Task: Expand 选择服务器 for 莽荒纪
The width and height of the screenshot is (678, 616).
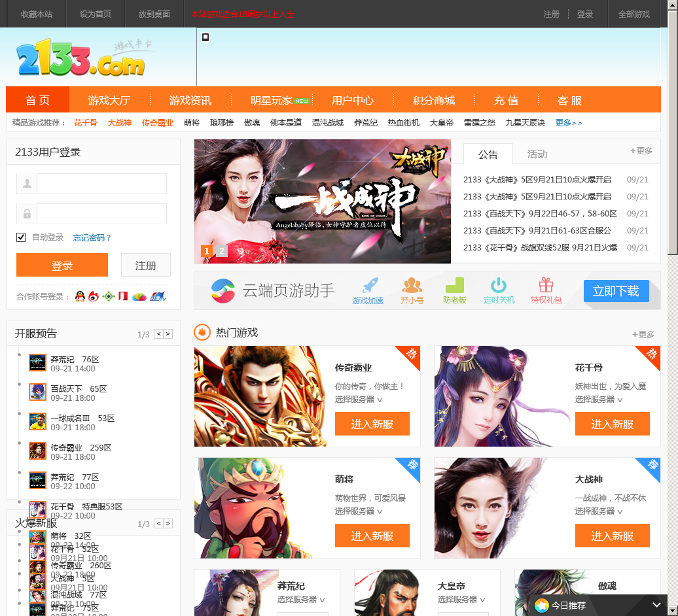Action: click(x=301, y=600)
